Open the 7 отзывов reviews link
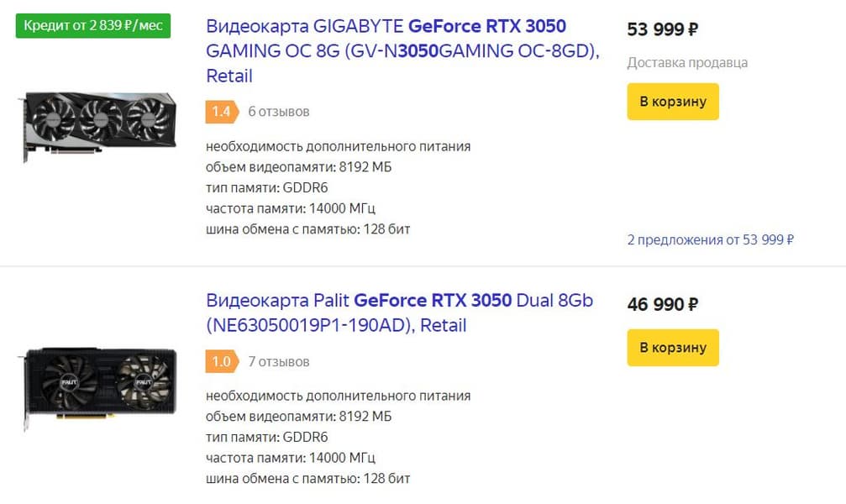This screenshot has height=504, width=846. click(x=278, y=362)
